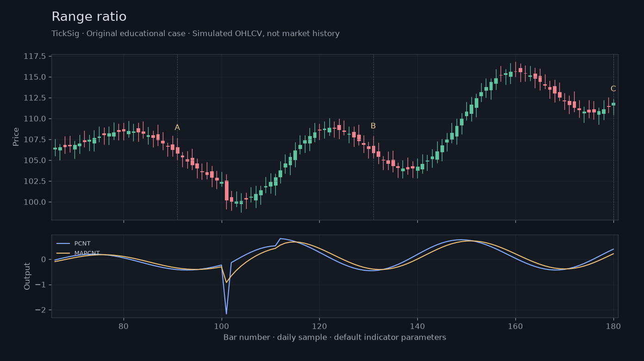Click bar number 120 on x-axis
Screen dimensions: 644x361
click(319, 326)
